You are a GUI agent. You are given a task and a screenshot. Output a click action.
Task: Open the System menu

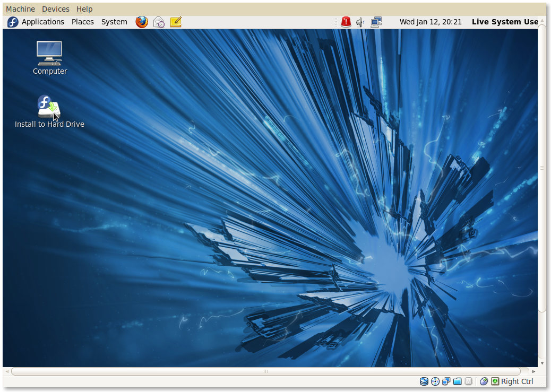point(114,22)
